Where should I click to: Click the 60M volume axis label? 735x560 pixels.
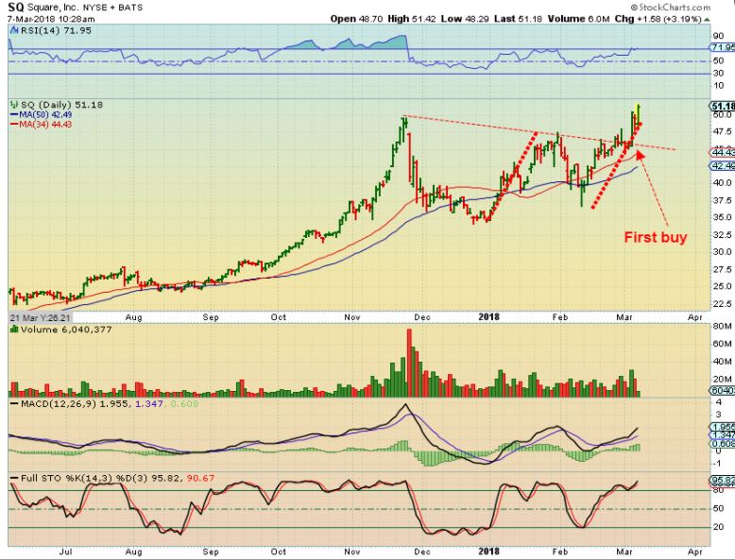pos(723,344)
